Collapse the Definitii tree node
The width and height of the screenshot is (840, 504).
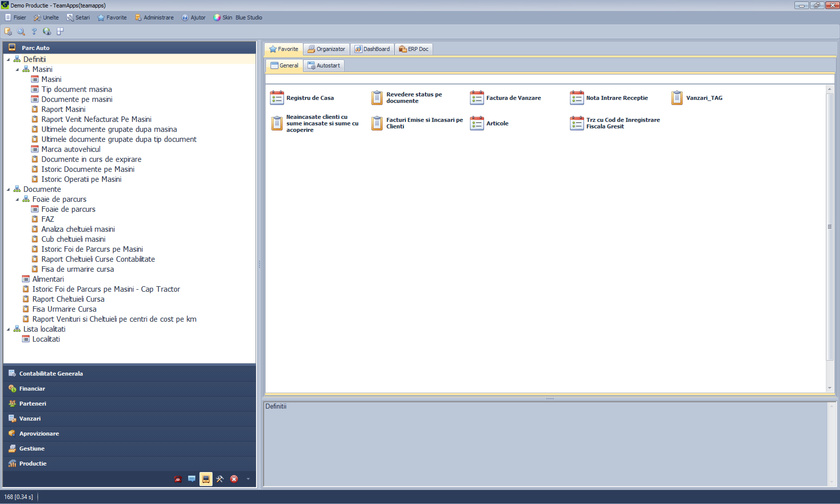coord(8,59)
